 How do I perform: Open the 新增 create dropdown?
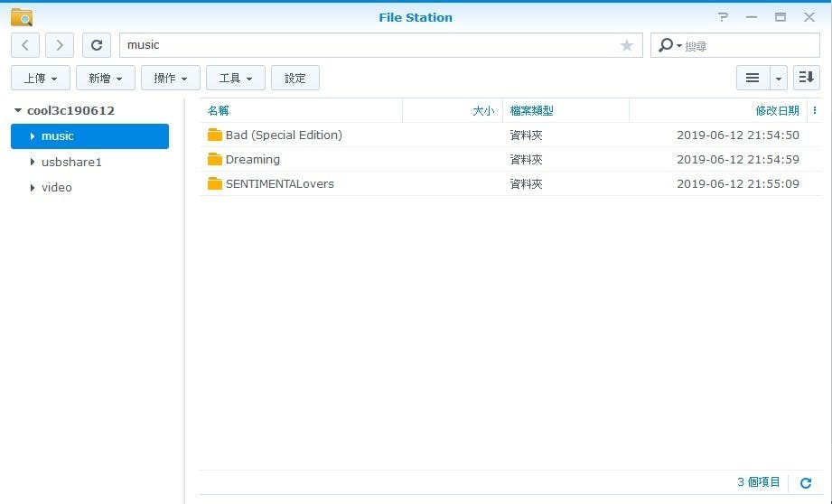click(x=106, y=78)
